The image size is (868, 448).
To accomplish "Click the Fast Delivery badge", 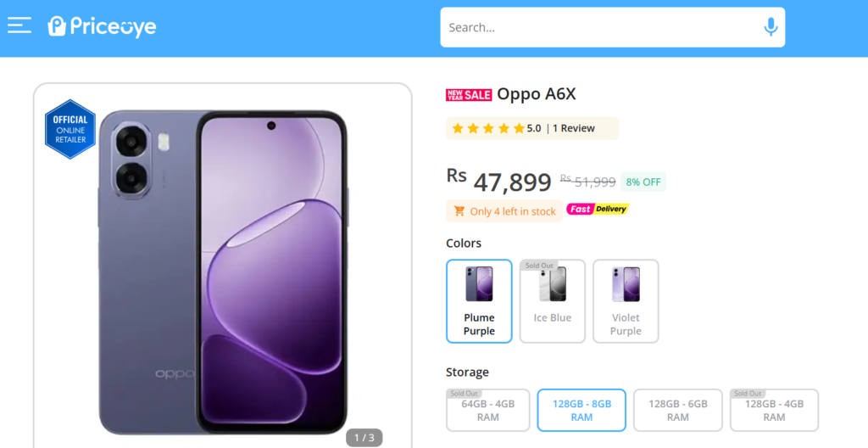I will pyautogui.click(x=598, y=210).
